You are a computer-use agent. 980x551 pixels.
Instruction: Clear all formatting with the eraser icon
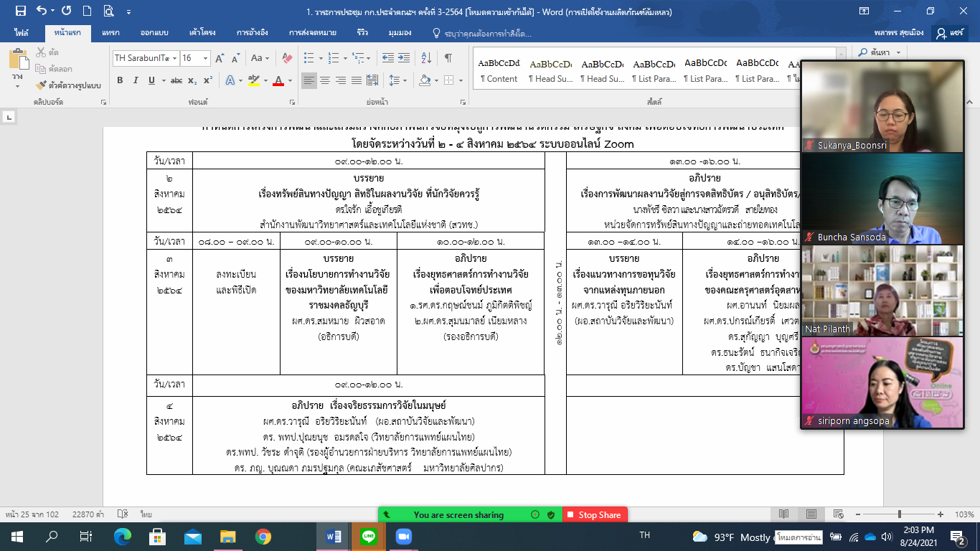[288, 58]
